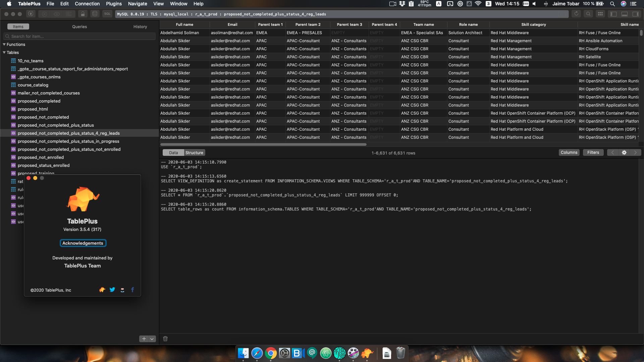Open the new-item dropdown arrow at bottom left
This screenshot has width=644, height=362.
coord(152,339)
